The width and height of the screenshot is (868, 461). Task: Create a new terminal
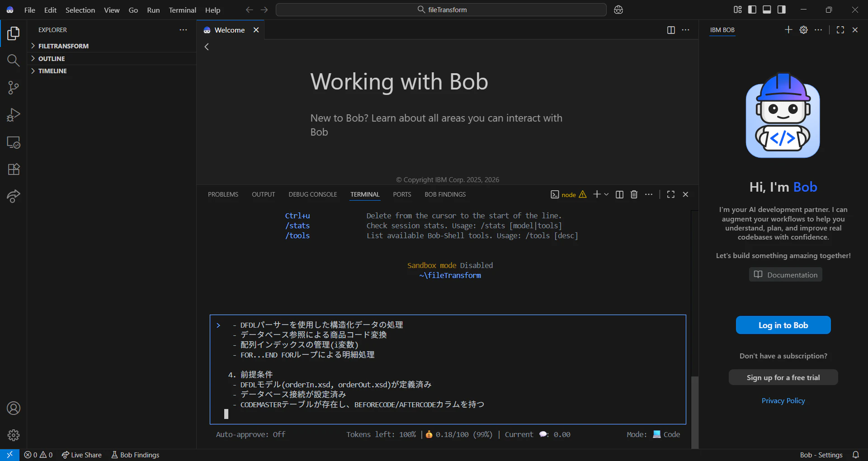coord(597,194)
